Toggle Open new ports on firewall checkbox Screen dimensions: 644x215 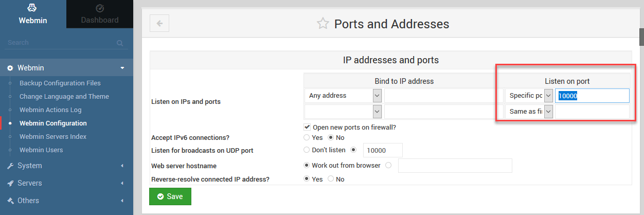(307, 127)
